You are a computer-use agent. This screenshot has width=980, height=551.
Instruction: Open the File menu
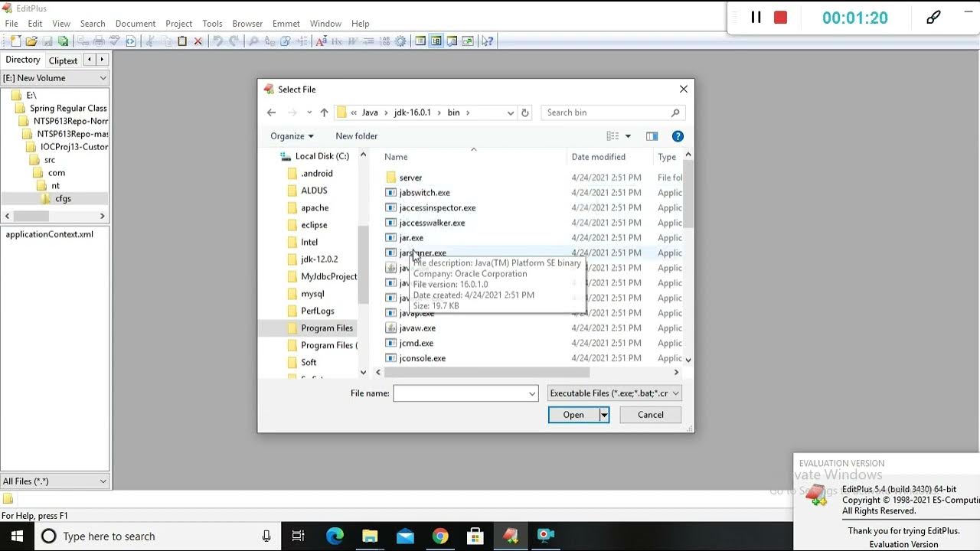(11, 24)
